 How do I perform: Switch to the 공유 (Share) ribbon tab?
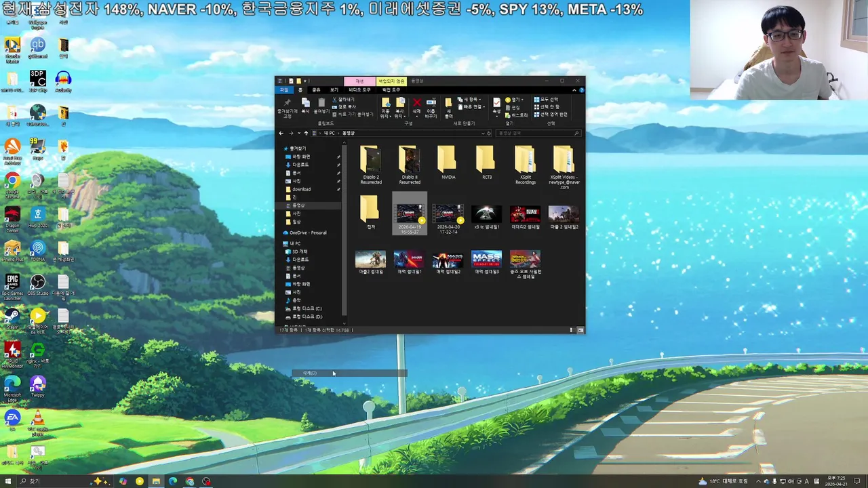(x=316, y=89)
